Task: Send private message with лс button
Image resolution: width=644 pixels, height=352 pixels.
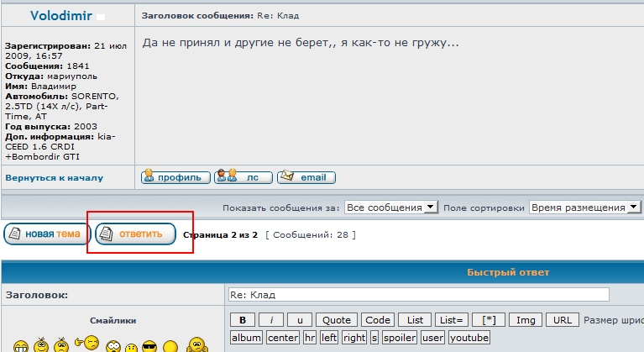Action: click(x=243, y=177)
